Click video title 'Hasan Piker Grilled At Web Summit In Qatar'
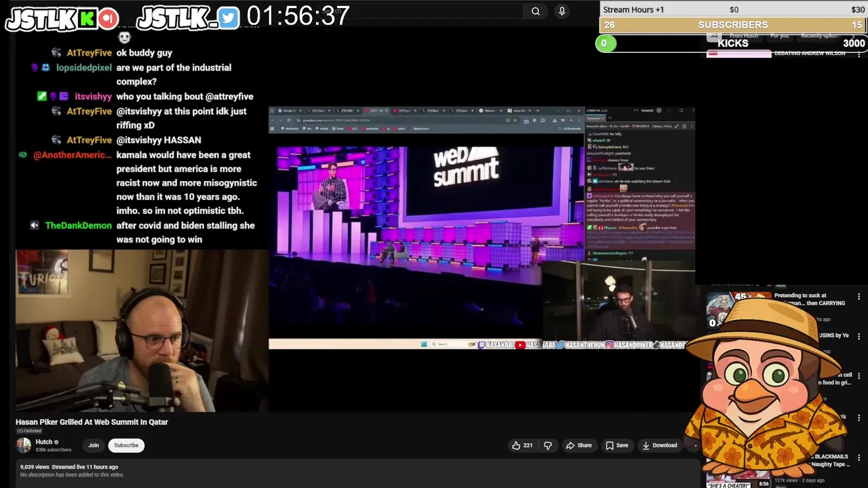868x488 pixels. coord(92,422)
